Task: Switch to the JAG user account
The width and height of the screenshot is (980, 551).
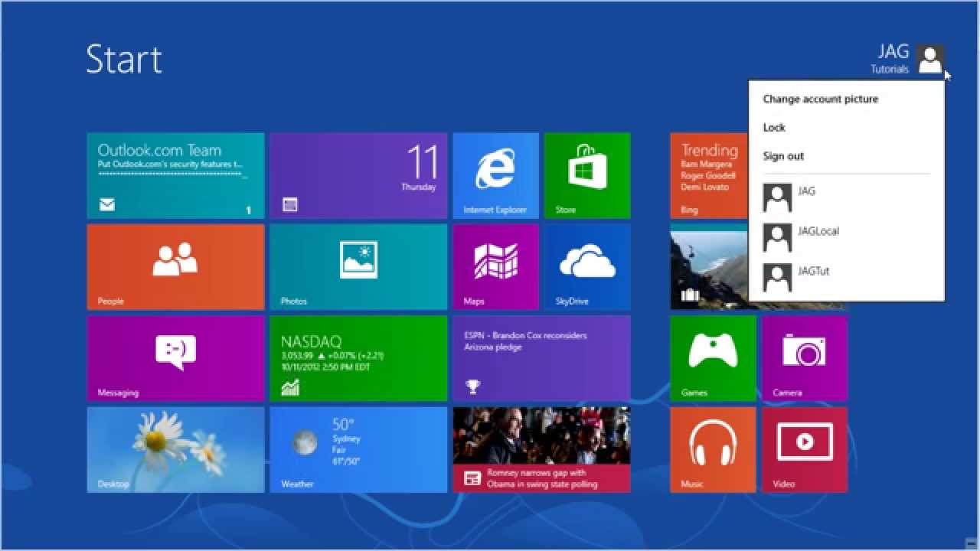Action: [846, 197]
